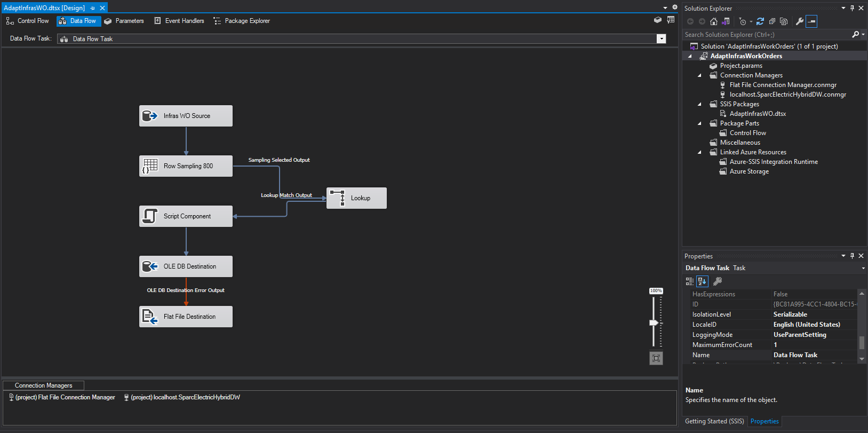Switch to the Control Flow tab
This screenshot has width=868, height=433.
27,21
